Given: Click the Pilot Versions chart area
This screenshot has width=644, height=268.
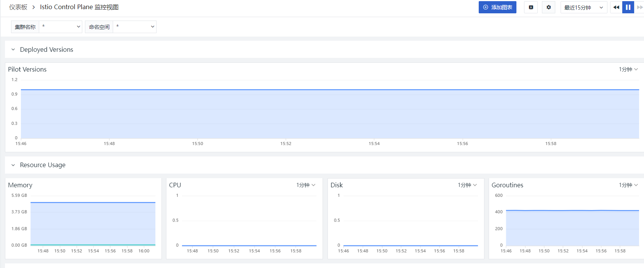Looking at the screenshot, I should coord(330,109).
